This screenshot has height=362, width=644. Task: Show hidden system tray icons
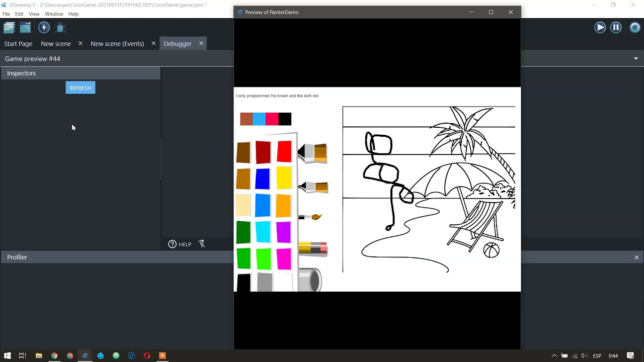tap(554, 355)
